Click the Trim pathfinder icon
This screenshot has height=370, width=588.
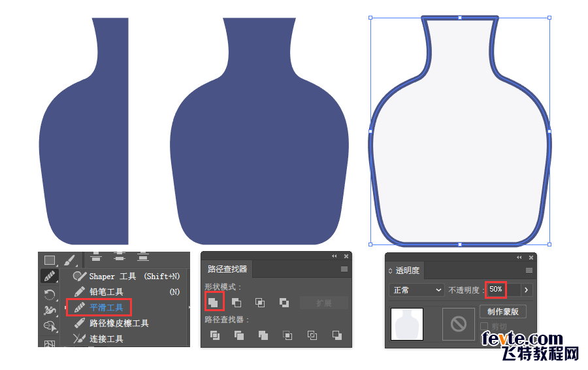click(x=239, y=335)
